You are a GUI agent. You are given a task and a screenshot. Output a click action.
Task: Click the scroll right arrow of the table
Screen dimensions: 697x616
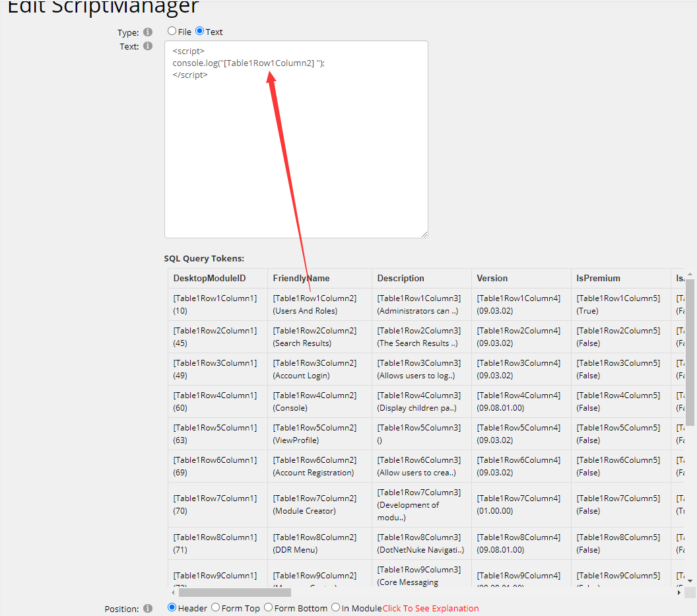(679, 592)
